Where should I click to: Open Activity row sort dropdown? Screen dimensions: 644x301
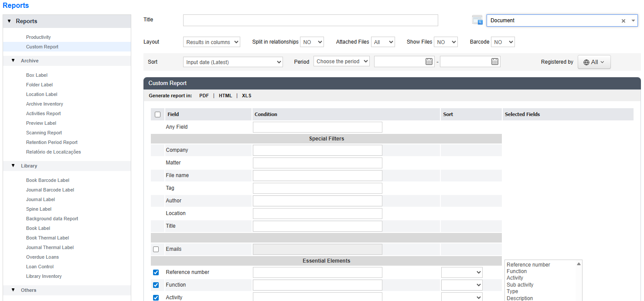(x=462, y=297)
